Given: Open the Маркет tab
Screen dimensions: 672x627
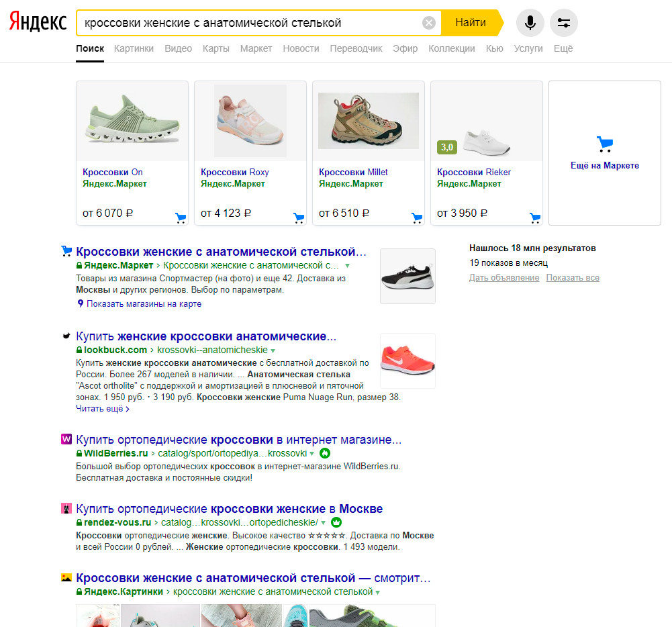Looking at the screenshot, I should tap(256, 48).
